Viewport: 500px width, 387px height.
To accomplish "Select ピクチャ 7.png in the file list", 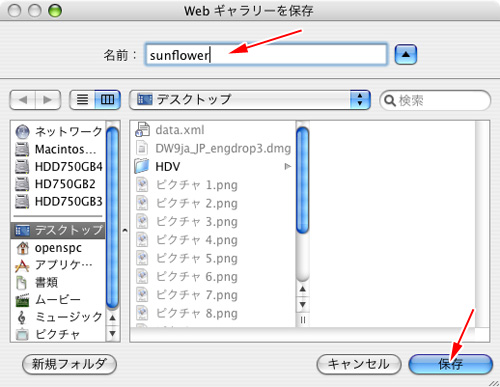I will point(214,295).
